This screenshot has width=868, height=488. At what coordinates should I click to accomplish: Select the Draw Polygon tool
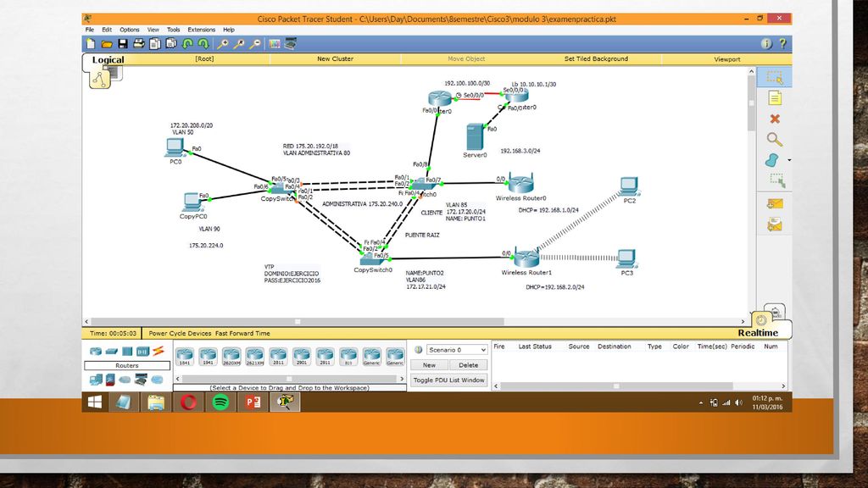click(771, 160)
